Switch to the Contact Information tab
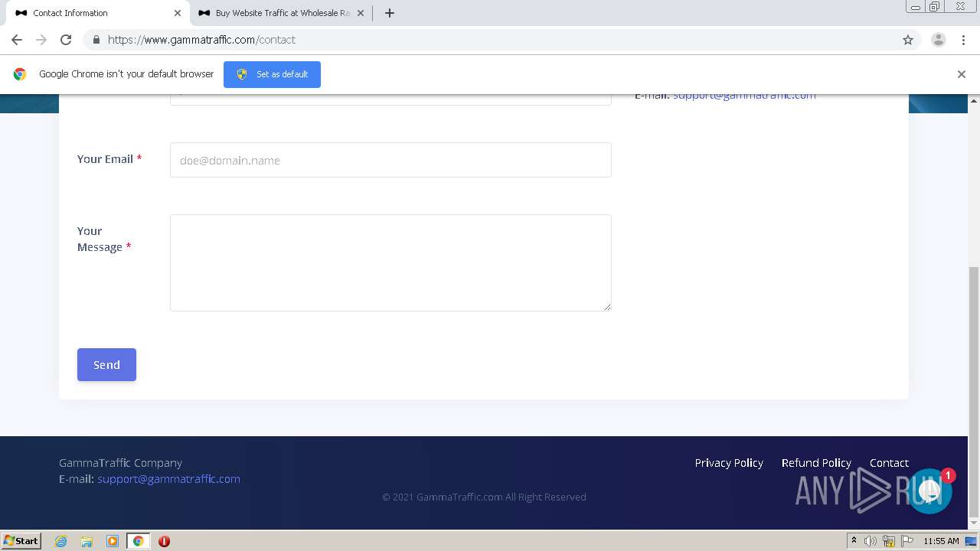Viewport: 980px width, 551px height. 96,13
